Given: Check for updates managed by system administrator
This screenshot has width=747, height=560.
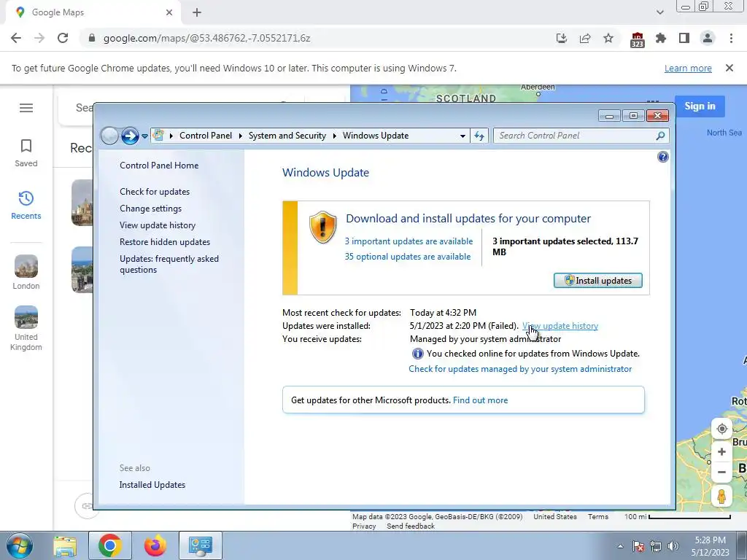Looking at the screenshot, I should [520, 369].
